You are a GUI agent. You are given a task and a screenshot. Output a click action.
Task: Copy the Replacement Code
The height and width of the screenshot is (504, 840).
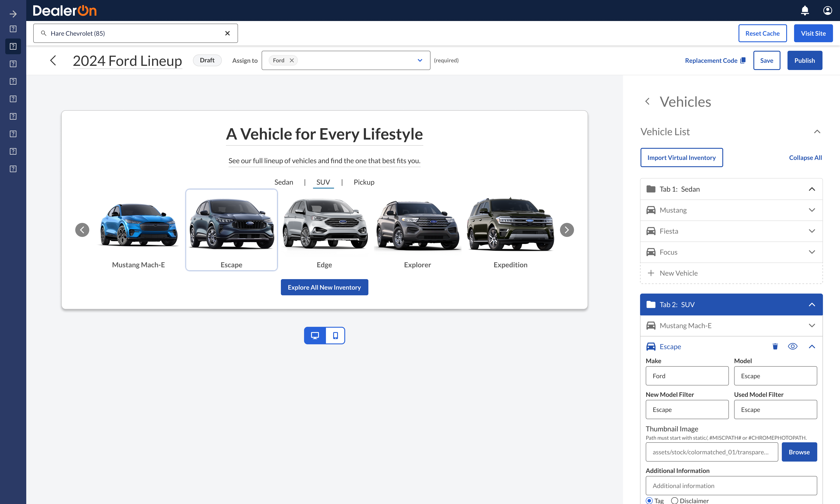(715, 60)
